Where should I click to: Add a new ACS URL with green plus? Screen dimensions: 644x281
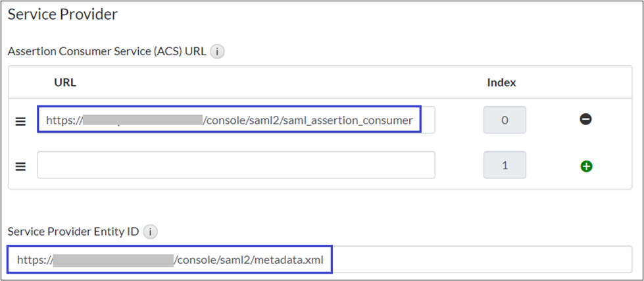(x=585, y=166)
